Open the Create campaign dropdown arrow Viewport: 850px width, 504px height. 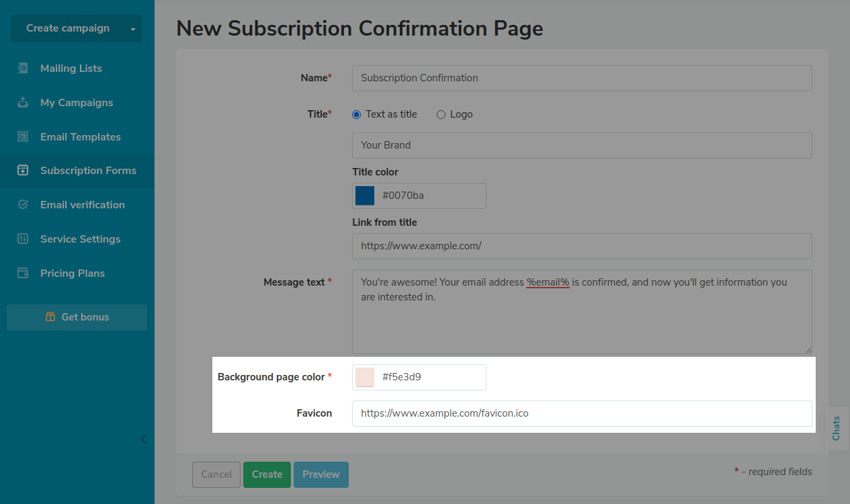point(132,29)
